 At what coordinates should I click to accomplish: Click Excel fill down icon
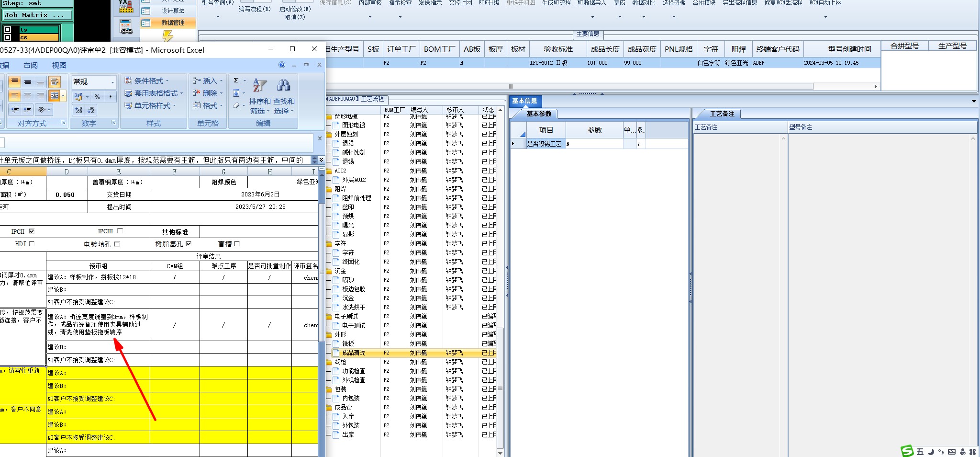(x=236, y=93)
